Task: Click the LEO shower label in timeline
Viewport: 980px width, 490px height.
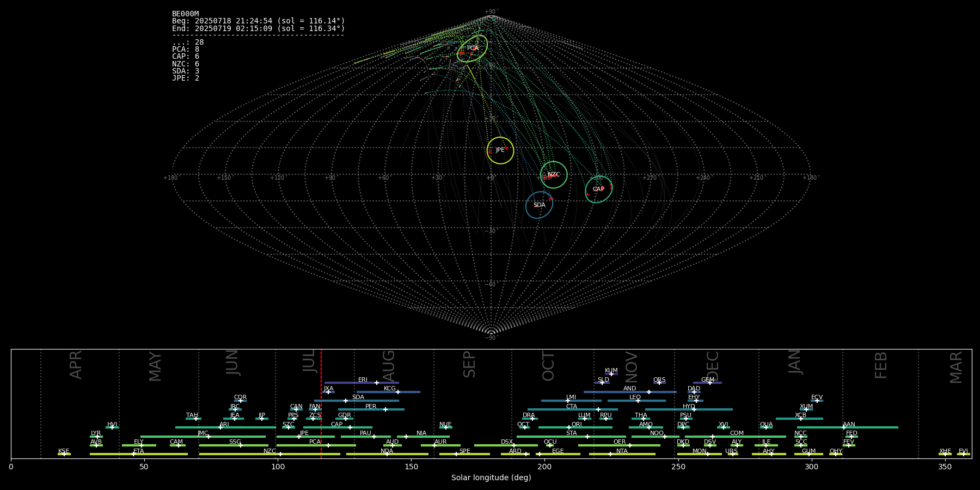Action: (x=635, y=397)
